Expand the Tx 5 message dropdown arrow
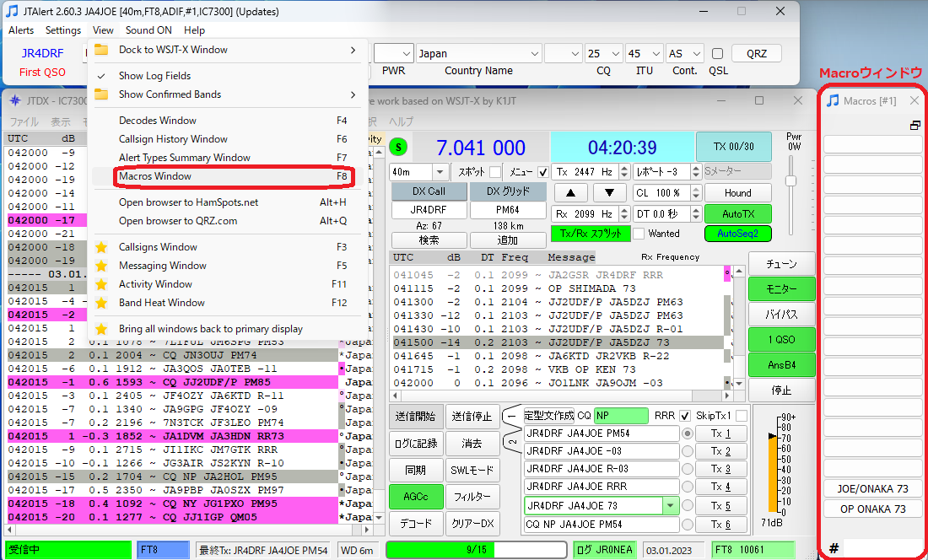928x560 pixels. [x=670, y=506]
